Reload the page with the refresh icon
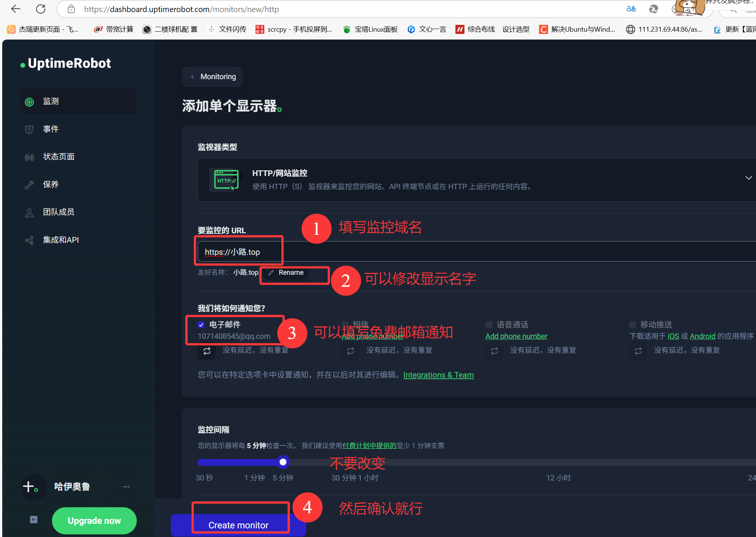The image size is (756, 537). 41,9
